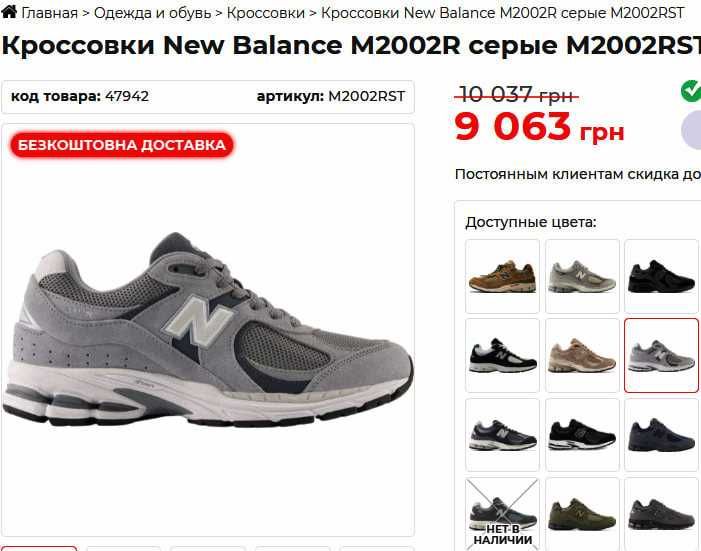Open the Главная breadcrumb link
The image size is (701, 551).
[50, 13]
